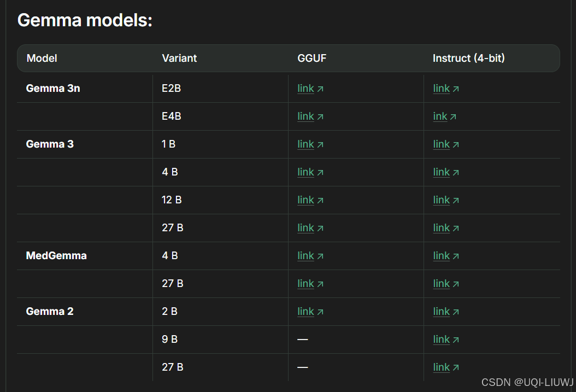
Task: Open Instruct 4-bit link for E4B row
Action: 444,116
